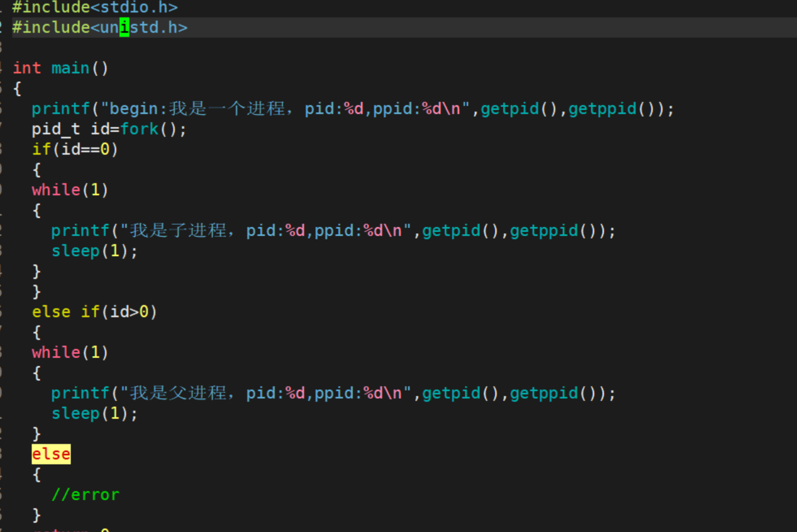Screen dimensions: 797x532
Task: Click the '//error' comment
Action: [85, 495]
